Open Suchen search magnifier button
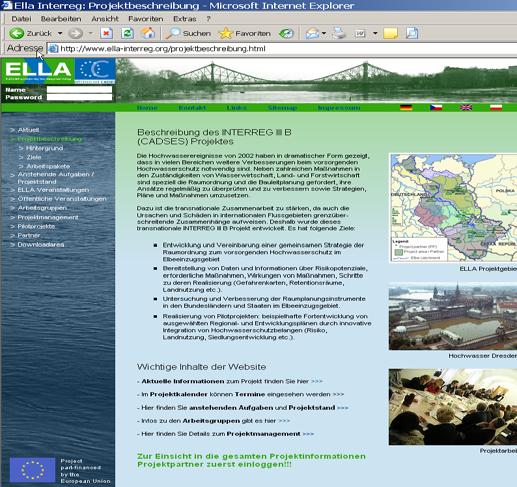 pyautogui.click(x=189, y=33)
